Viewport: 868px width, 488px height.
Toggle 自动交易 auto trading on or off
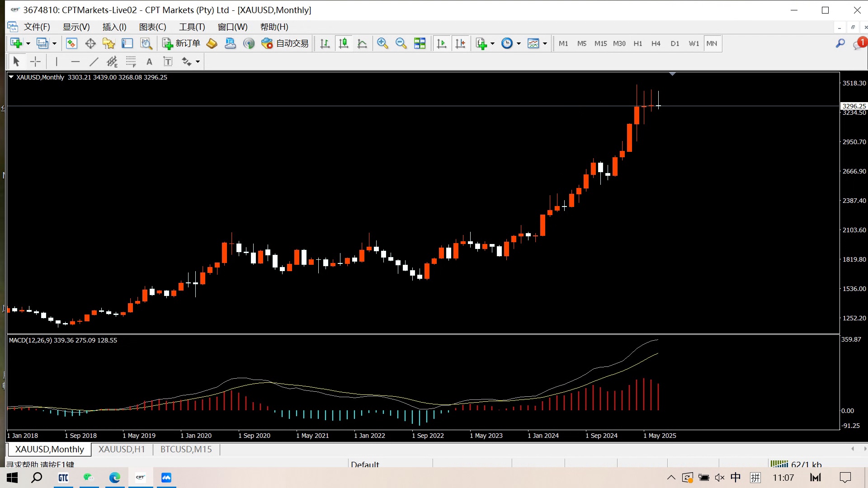[285, 43]
